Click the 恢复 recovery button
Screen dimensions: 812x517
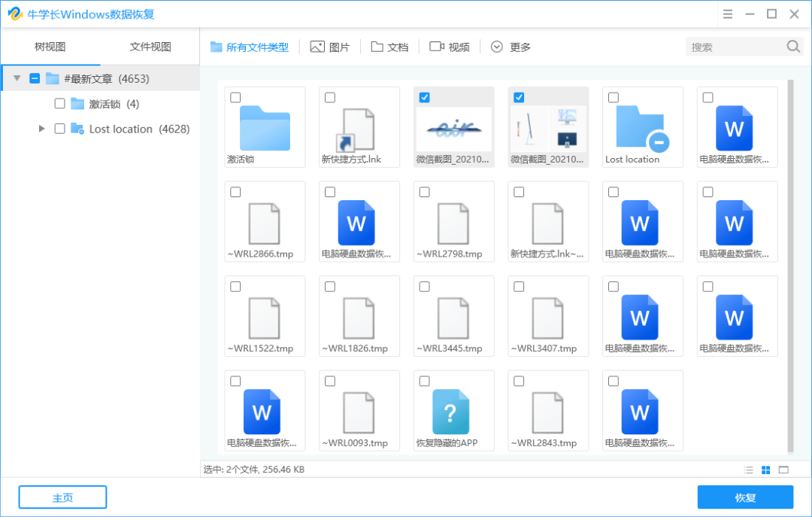[745, 497]
